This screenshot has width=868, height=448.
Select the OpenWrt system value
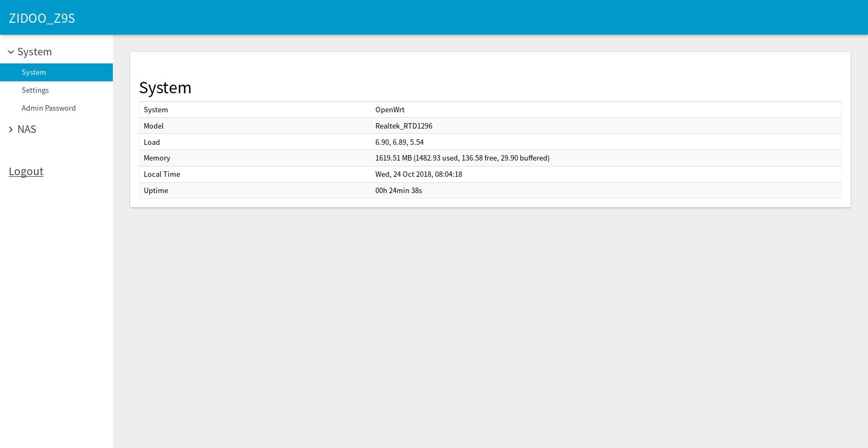pyautogui.click(x=390, y=110)
